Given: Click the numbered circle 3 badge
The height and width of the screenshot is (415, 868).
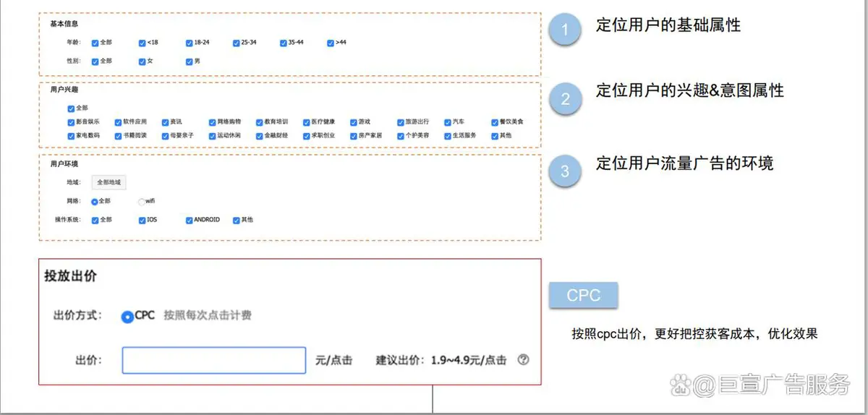Looking at the screenshot, I should [564, 171].
